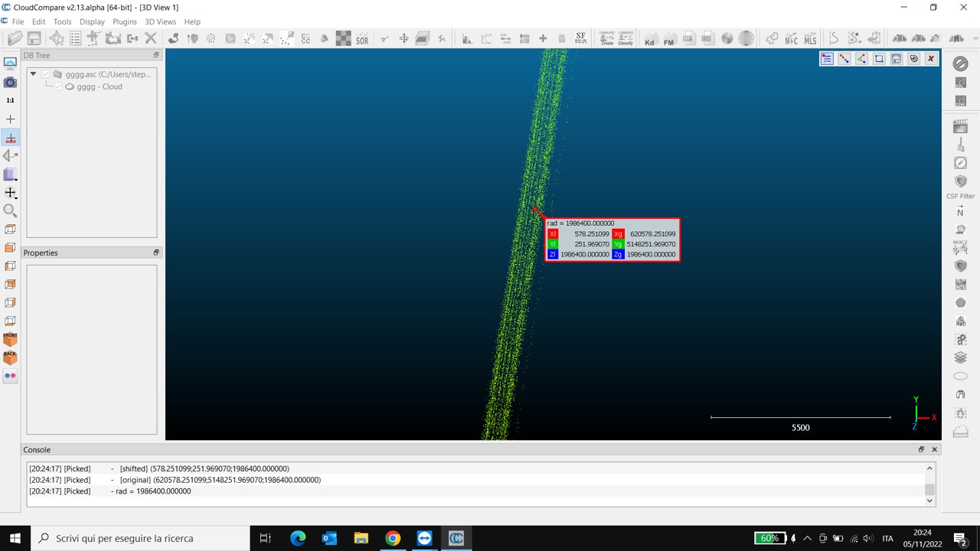Click the 1:1 zoom scale icon
This screenshot has height=551, width=980.
pyautogui.click(x=10, y=100)
